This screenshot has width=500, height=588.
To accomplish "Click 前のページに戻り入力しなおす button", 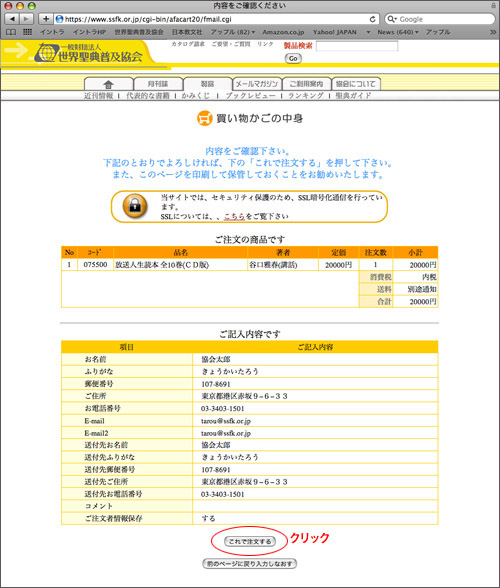I will click(249, 564).
